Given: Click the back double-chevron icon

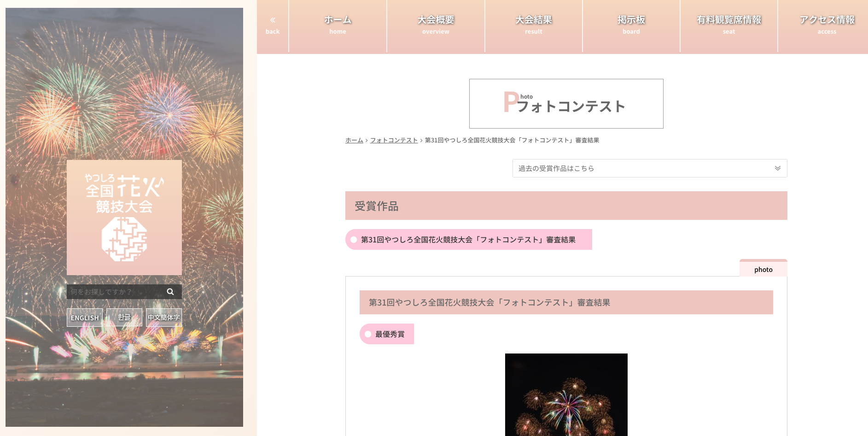Looking at the screenshot, I should click(273, 20).
